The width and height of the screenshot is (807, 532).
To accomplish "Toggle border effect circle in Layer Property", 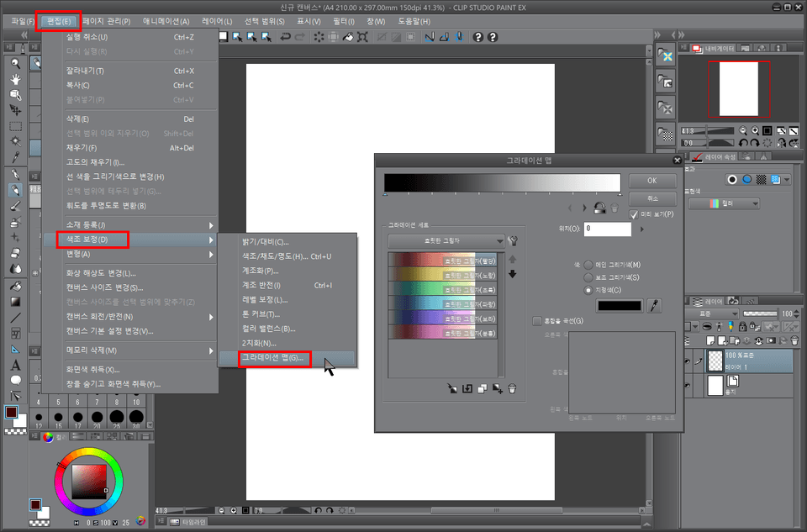I will click(x=732, y=180).
